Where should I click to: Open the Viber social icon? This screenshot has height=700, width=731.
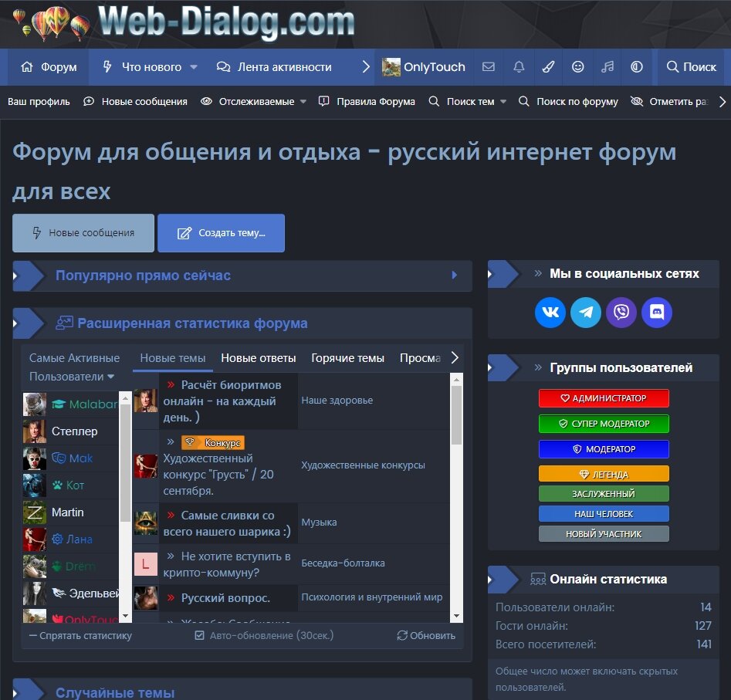click(x=621, y=313)
